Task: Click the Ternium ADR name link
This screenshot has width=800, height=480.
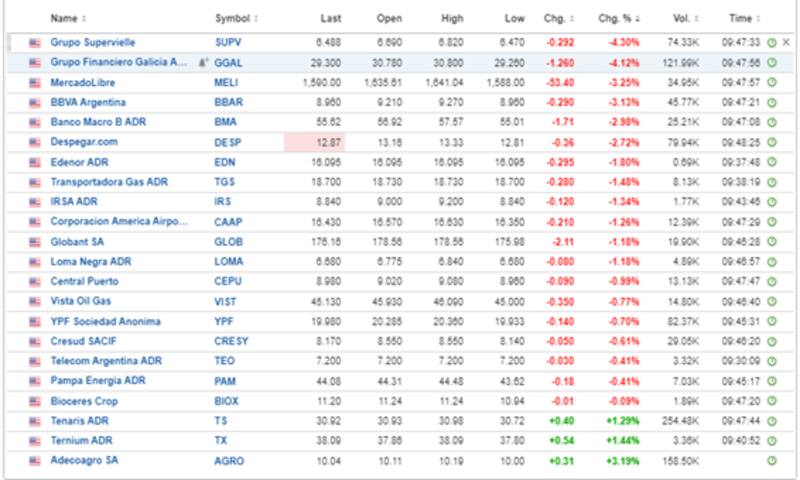Action: coord(79,441)
